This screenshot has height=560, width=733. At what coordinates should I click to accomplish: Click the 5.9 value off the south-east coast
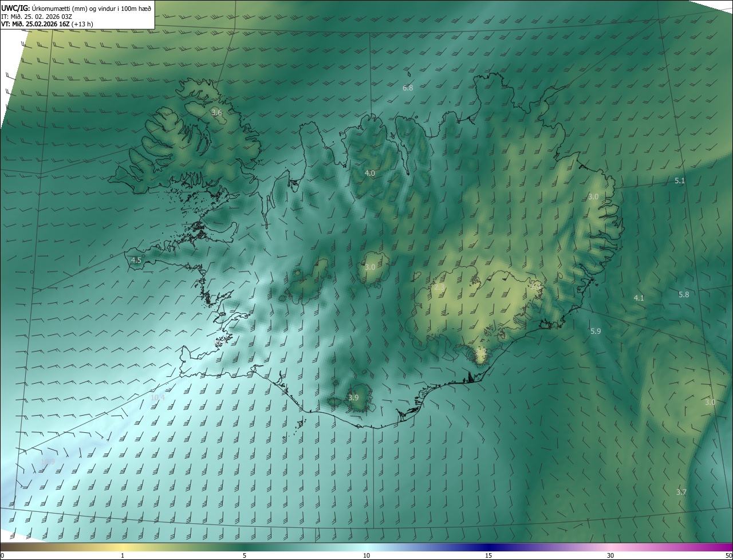pyautogui.click(x=596, y=331)
